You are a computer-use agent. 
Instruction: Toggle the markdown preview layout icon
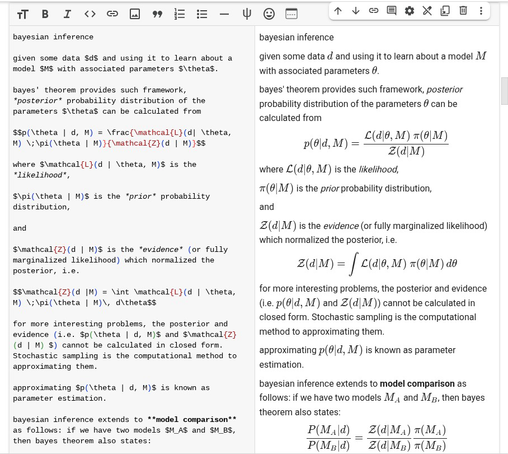[291, 14]
